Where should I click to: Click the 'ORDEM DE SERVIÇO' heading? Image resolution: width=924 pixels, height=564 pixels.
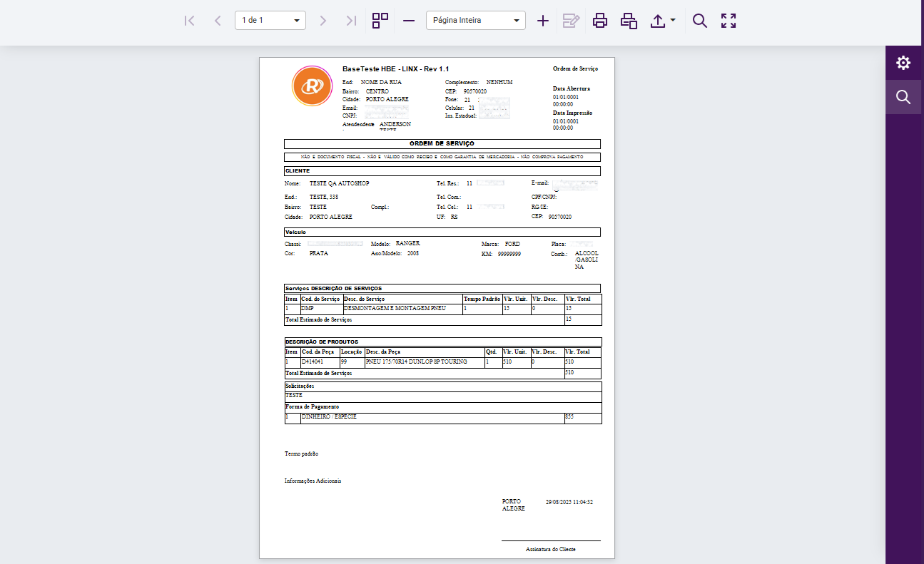[442, 144]
